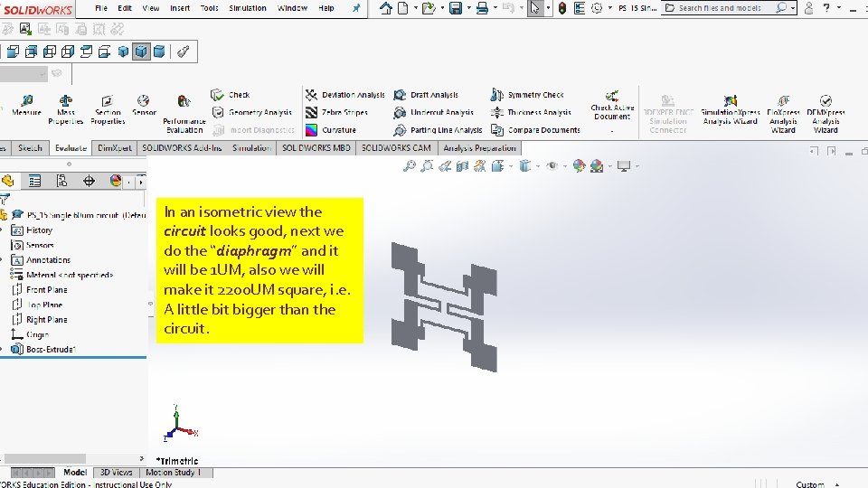Select the DisplayManager color sphere tab
The height and width of the screenshot is (488, 868).
(x=115, y=181)
